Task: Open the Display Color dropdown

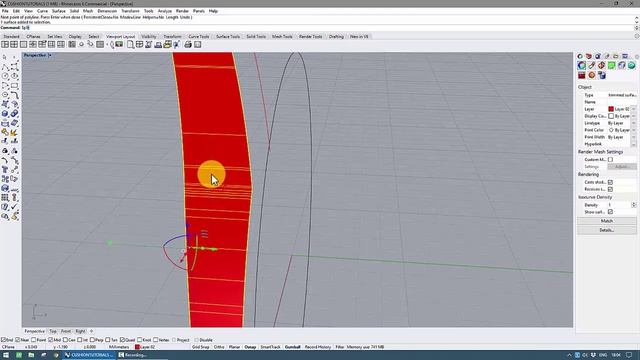Action: [633, 116]
